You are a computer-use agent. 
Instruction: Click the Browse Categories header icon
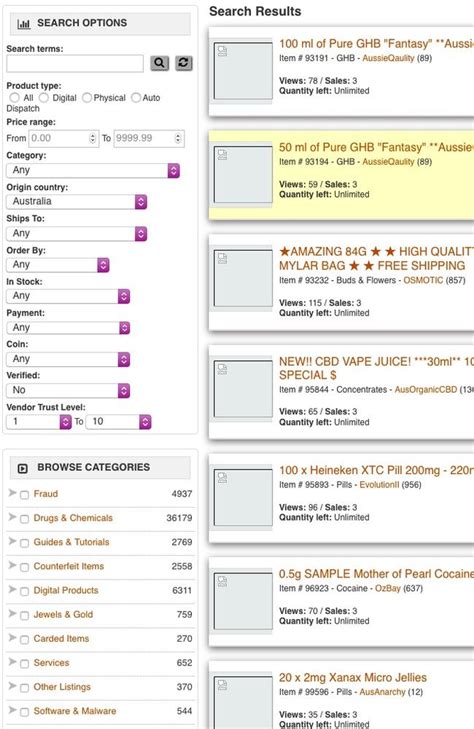22,468
